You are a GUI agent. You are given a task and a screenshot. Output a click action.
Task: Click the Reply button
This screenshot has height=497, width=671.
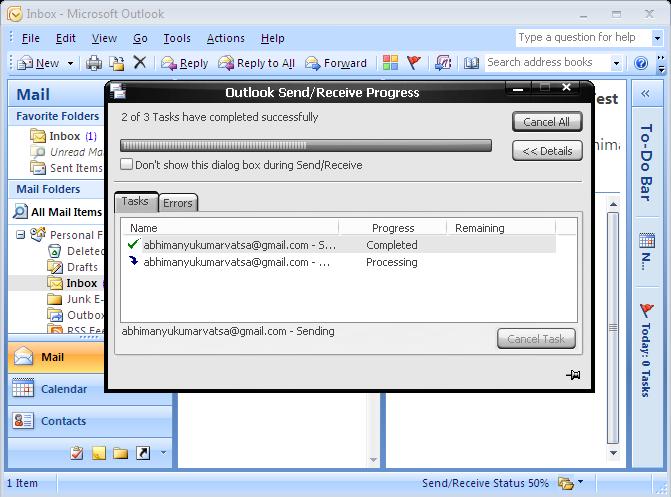184,63
